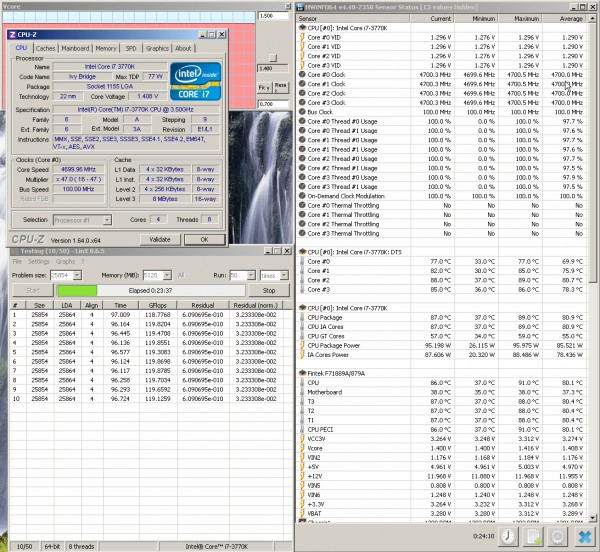Open the Problem size dropdown in LinX
Image resolution: width=600 pixels, height=552 pixels.
(x=77, y=275)
